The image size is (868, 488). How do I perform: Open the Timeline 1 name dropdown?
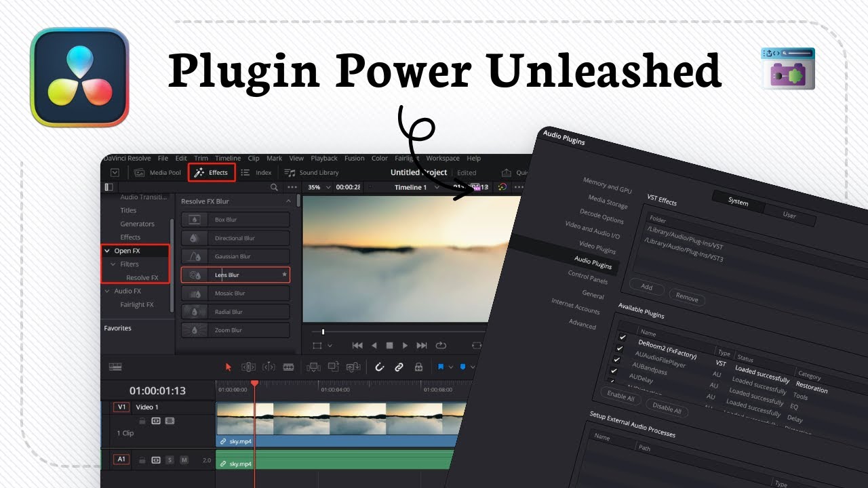click(x=437, y=188)
